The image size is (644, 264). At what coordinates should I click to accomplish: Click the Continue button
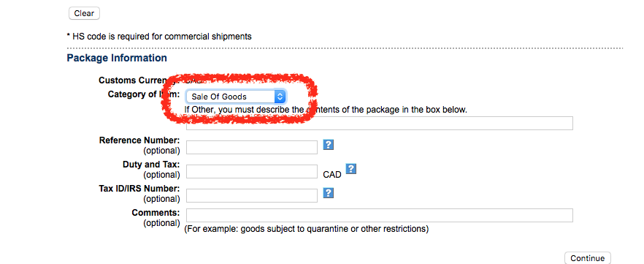coord(587,258)
